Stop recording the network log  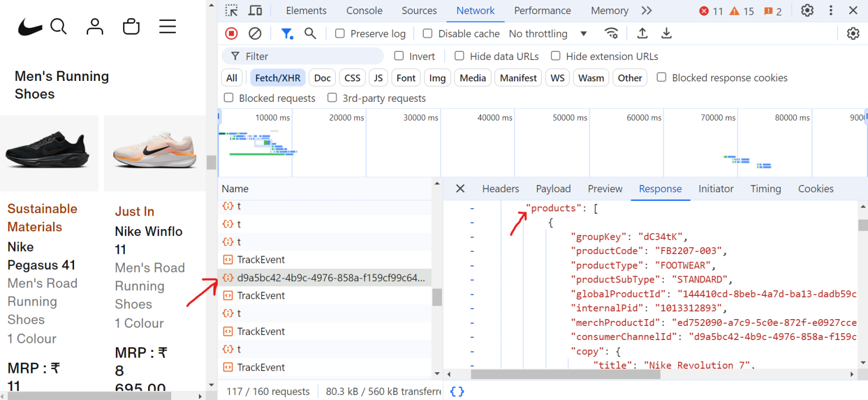coord(231,33)
